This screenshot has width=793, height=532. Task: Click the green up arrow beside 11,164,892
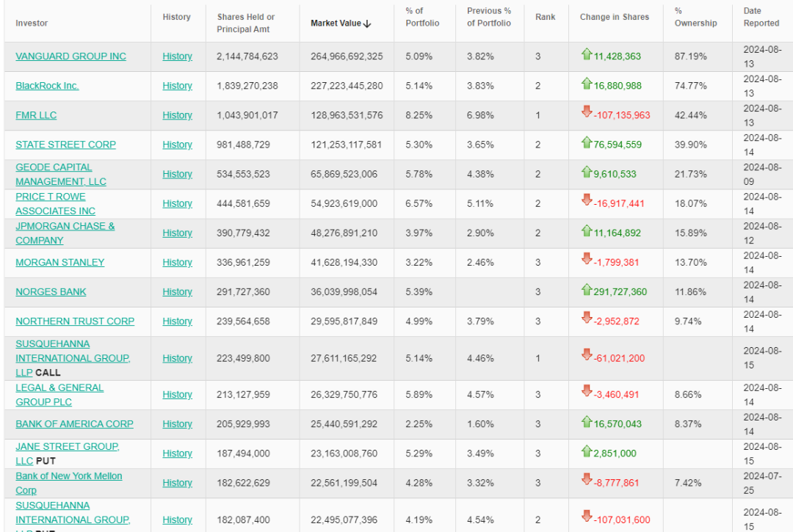coord(587,231)
